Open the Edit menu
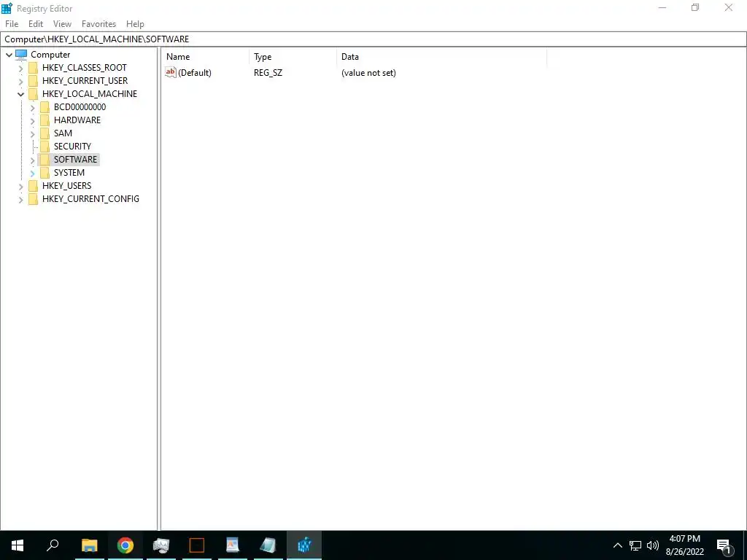The height and width of the screenshot is (560, 747). point(36,24)
